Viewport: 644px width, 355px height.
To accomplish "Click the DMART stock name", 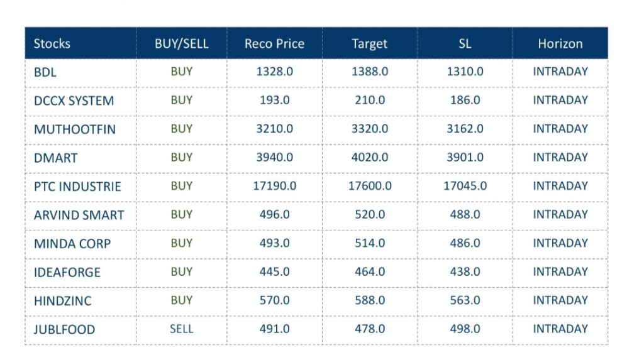I will (x=55, y=158).
